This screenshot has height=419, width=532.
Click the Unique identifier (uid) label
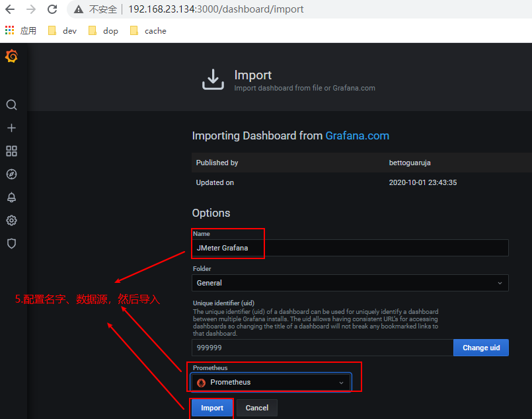click(x=223, y=303)
